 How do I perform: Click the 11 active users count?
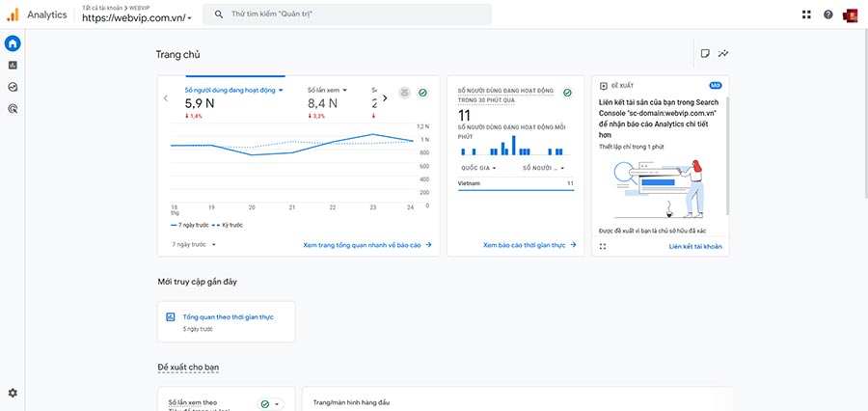tap(464, 116)
